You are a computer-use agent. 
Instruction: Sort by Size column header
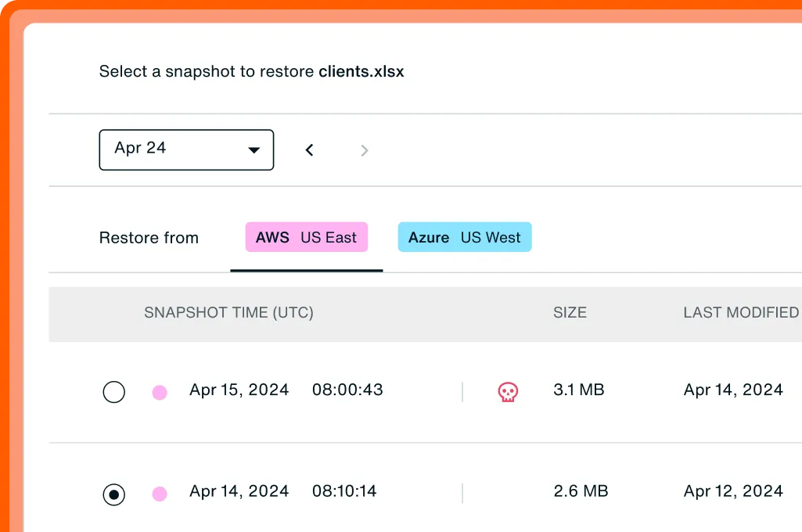pos(570,313)
